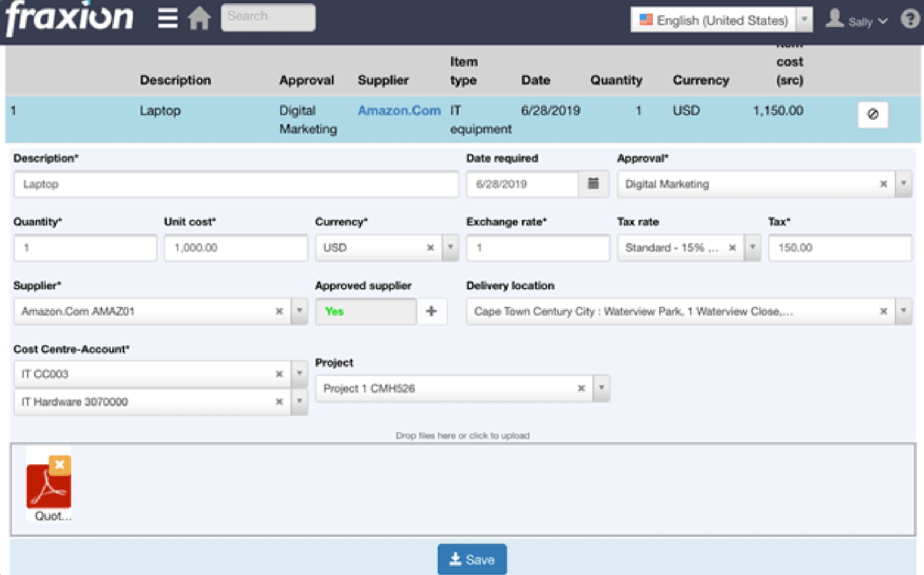Clear the Approval Digital Marketing selection
This screenshot has width=924, height=575.
[x=883, y=184]
